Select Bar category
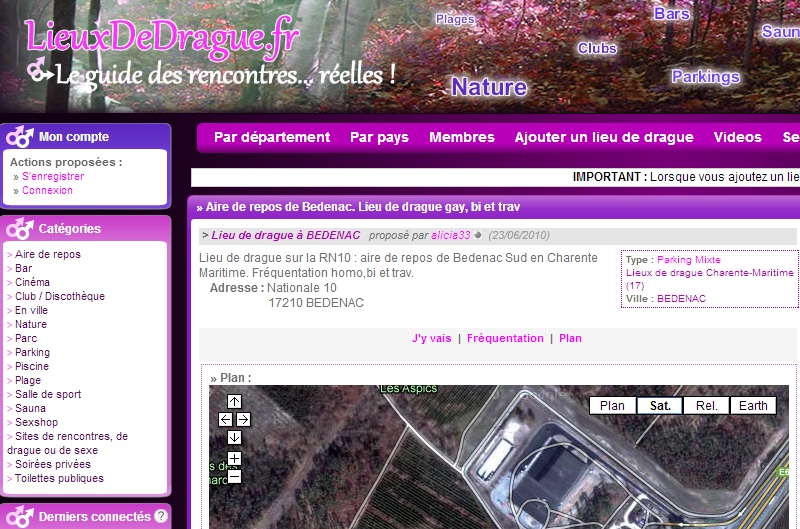 point(23,268)
